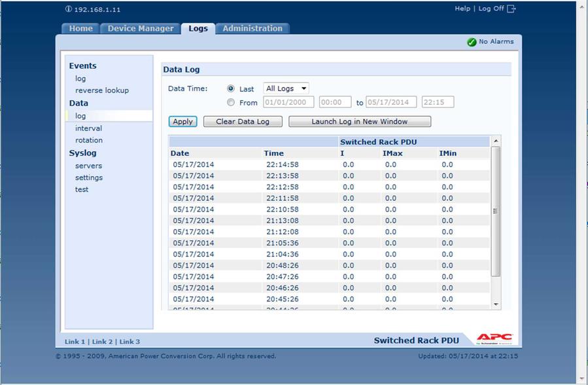
Task: Click the green No Alarms checkmark icon
Action: [x=472, y=42]
